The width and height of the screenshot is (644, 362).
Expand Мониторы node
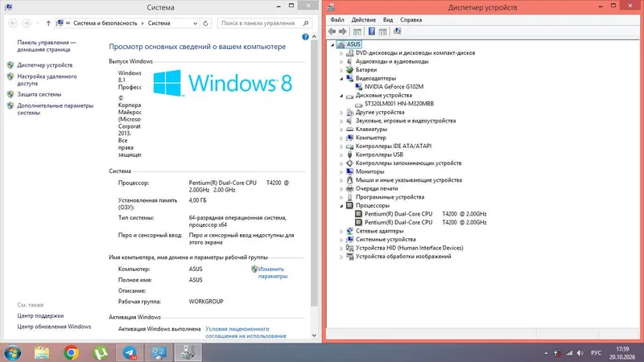click(341, 171)
